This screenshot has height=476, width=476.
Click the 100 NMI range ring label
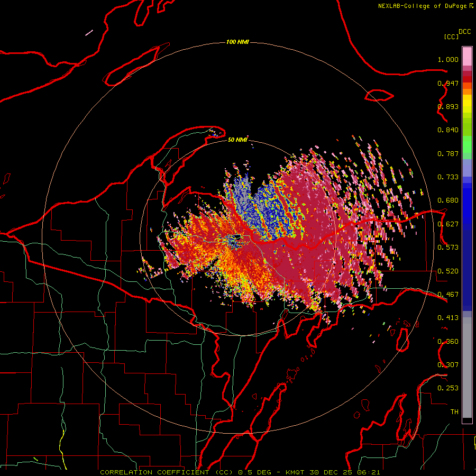point(237,42)
